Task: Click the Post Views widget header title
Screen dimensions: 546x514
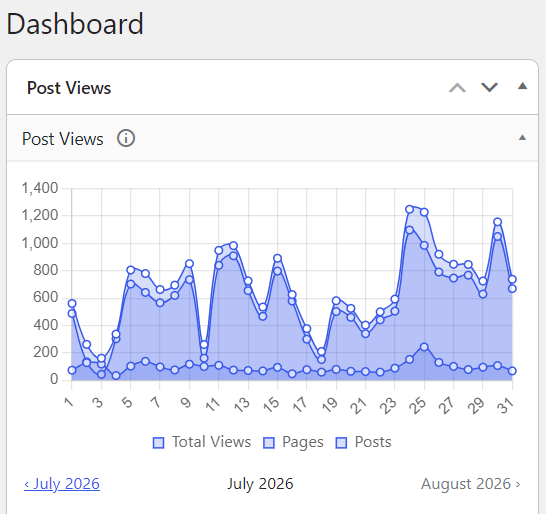Action: coord(69,87)
